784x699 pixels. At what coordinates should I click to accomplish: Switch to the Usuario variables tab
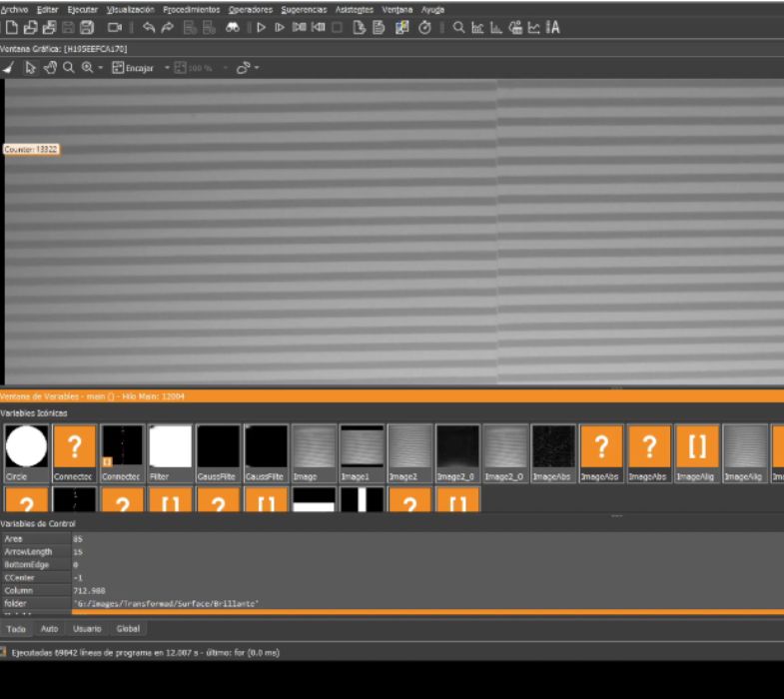click(86, 629)
